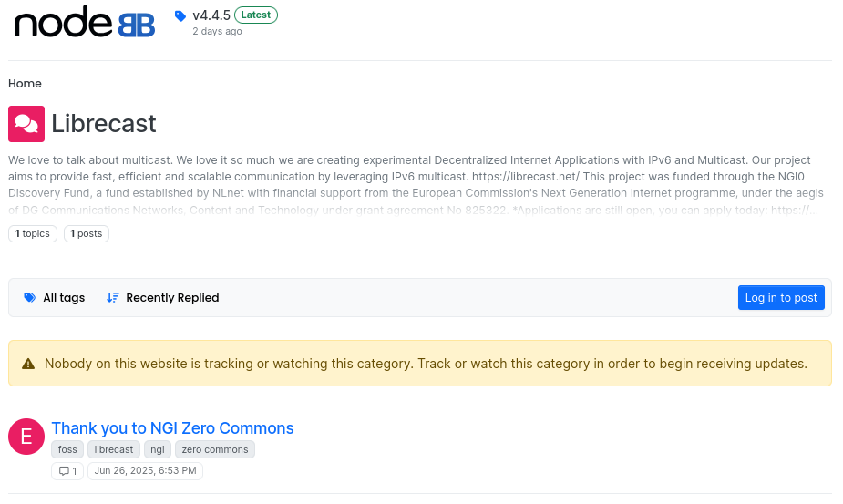Click the All tags tag icon
This screenshot has height=504, width=843.
(29, 297)
